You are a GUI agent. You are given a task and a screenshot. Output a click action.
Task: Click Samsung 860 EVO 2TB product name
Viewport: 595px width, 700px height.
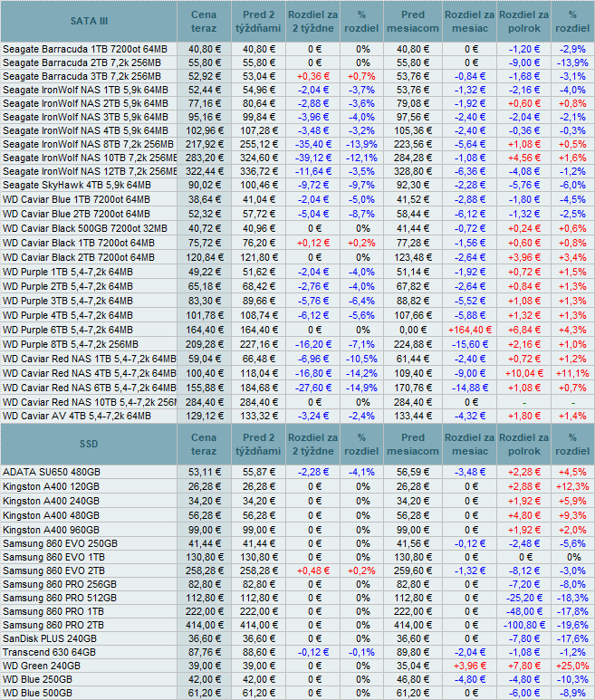tap(53, 571)
